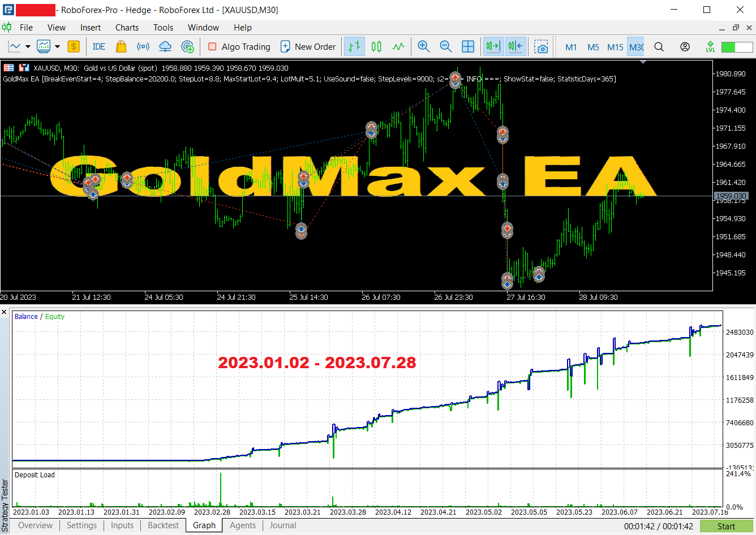Click the green Start button
This screenshot has height=535, width=756.
coord(727,526)
